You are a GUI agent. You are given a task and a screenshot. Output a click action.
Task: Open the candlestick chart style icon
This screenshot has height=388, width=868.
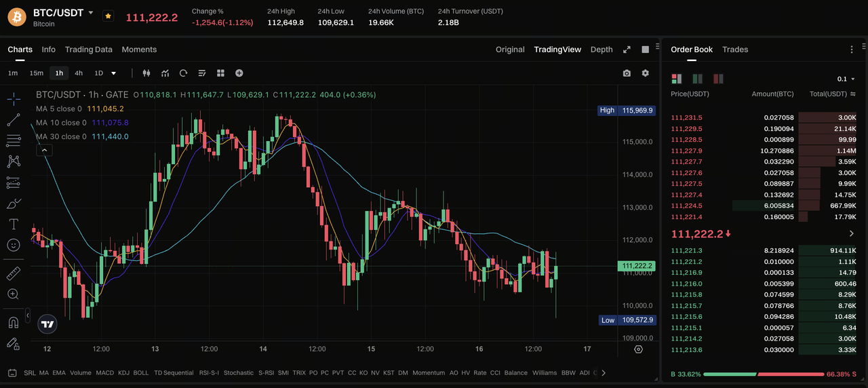(146, 73)
